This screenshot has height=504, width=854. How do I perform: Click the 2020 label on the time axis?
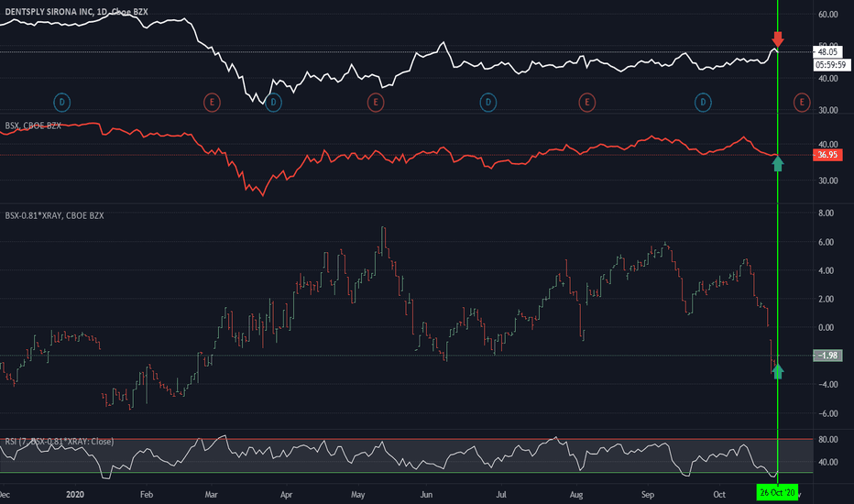(75, 495)
